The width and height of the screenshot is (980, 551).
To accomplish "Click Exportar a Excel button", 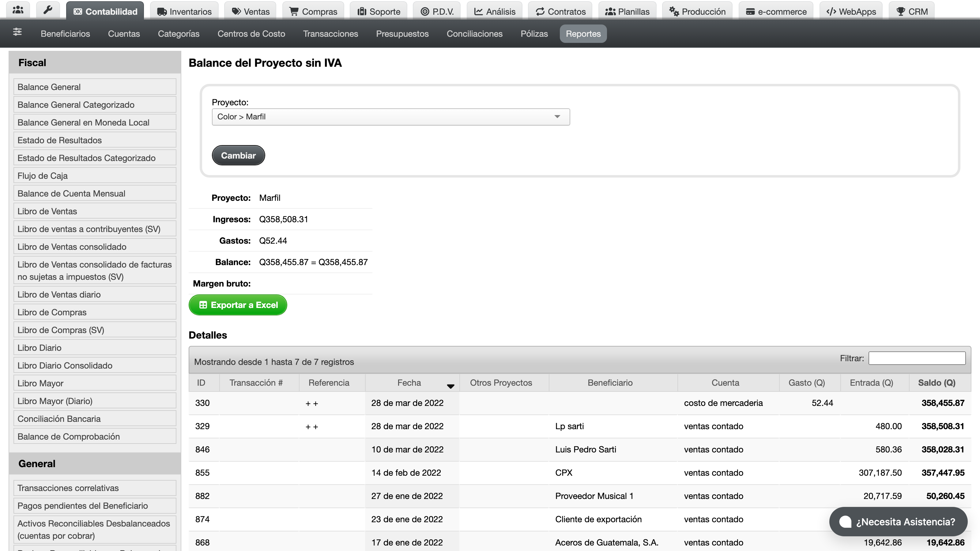I will [x=238, y=305].
